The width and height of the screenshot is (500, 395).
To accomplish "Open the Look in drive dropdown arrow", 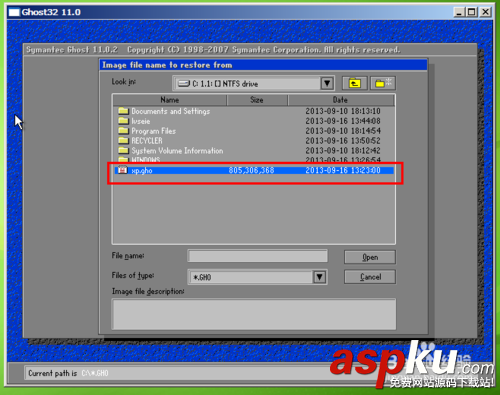I will tap(327, 83).
